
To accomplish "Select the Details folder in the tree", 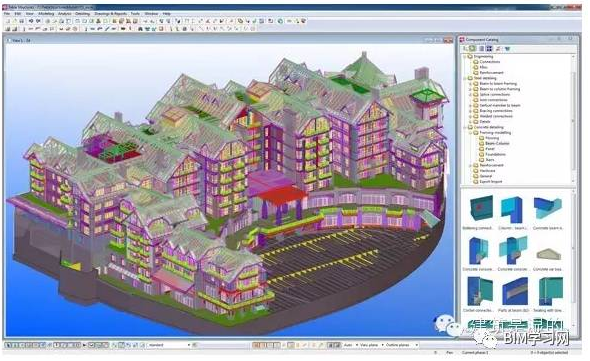I will point(485,122).
